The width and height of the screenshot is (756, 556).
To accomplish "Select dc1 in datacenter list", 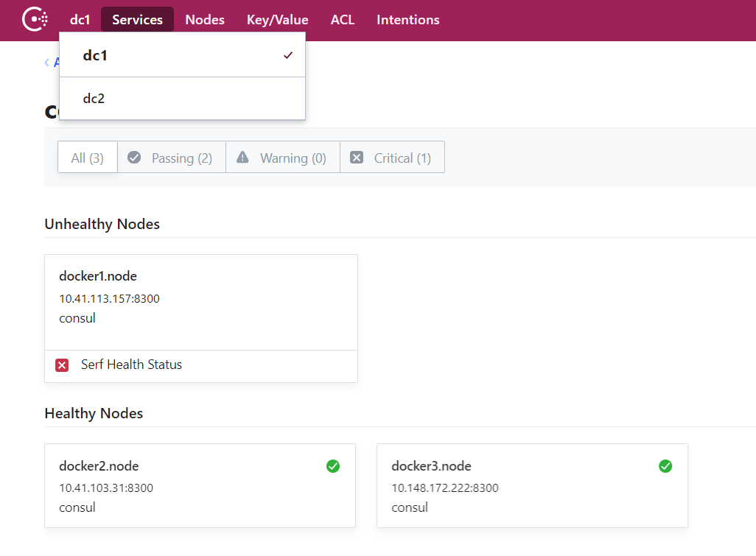I will click(182, 55).
